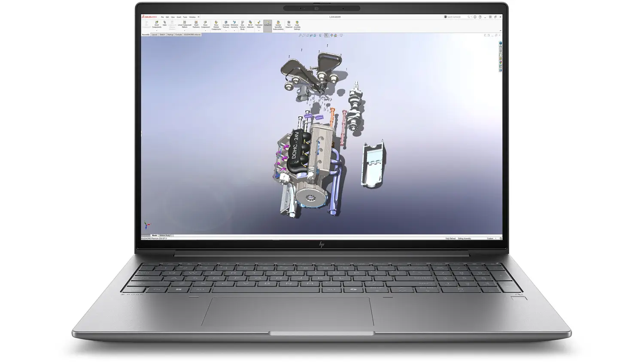Expand Insert Components dropdown arrow

[157, 30]
